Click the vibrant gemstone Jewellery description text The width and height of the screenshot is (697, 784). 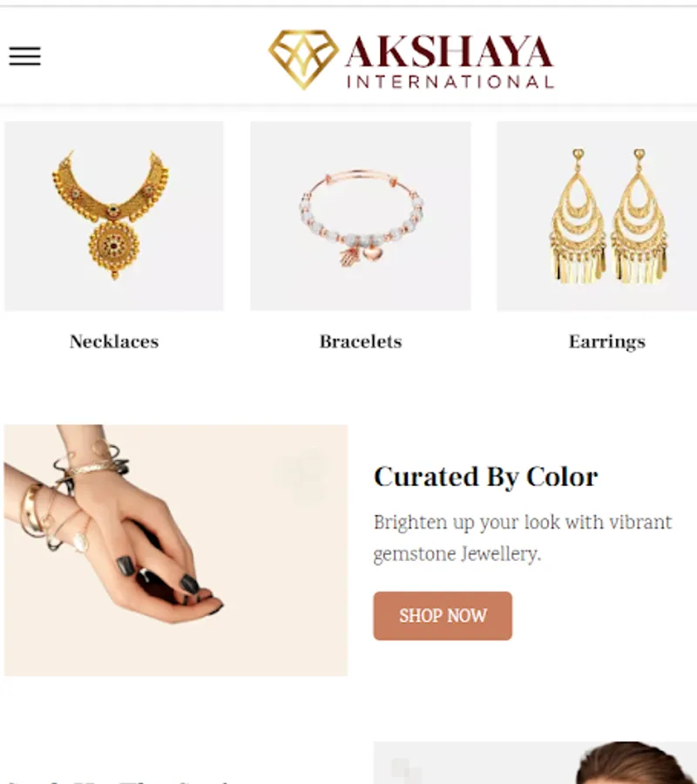(523, 538)
